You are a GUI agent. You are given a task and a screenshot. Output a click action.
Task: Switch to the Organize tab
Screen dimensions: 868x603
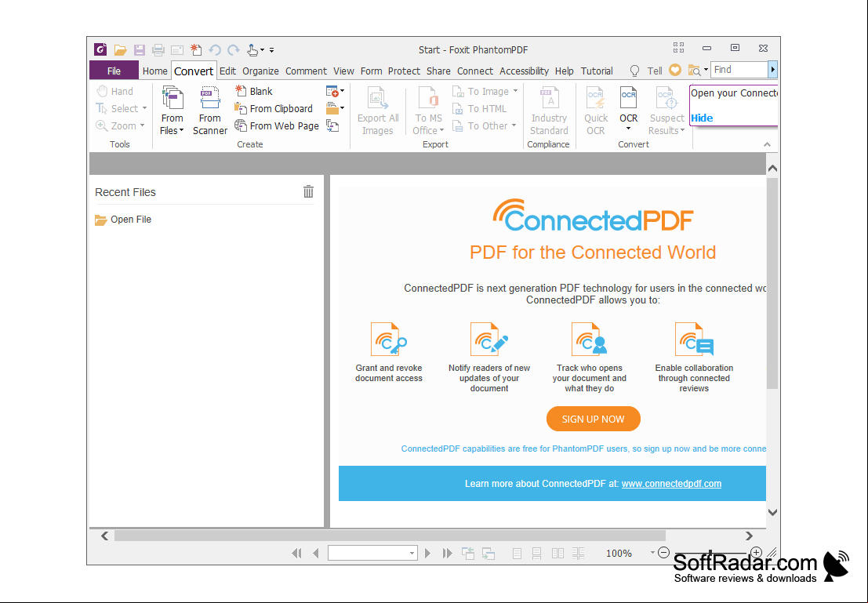click(x=260, y=71)
